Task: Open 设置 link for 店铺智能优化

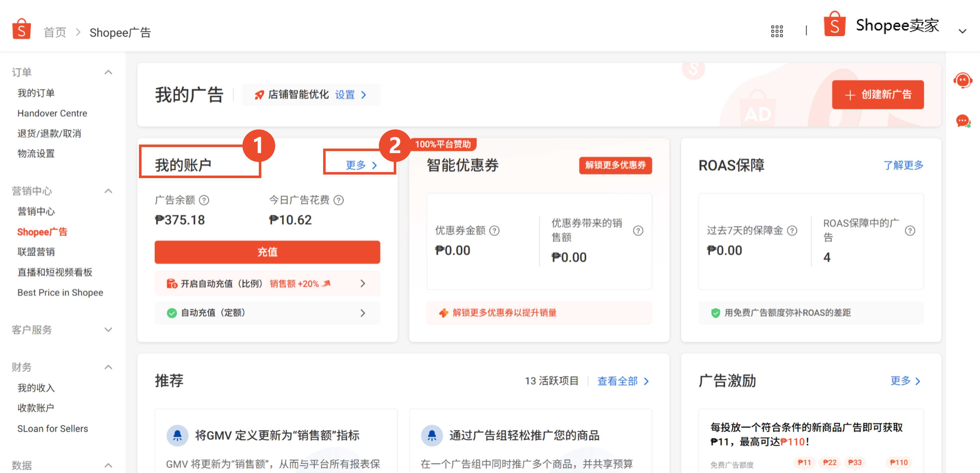Action: 350,95
